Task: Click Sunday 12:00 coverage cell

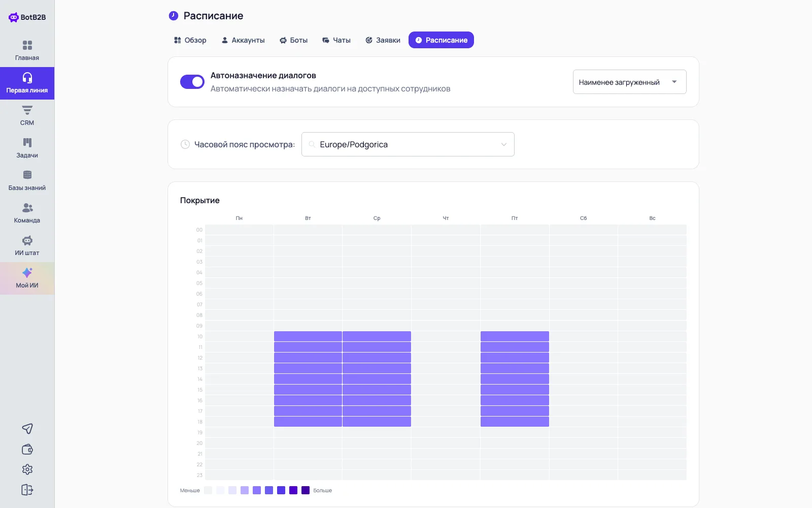Action: coord(653,358)
